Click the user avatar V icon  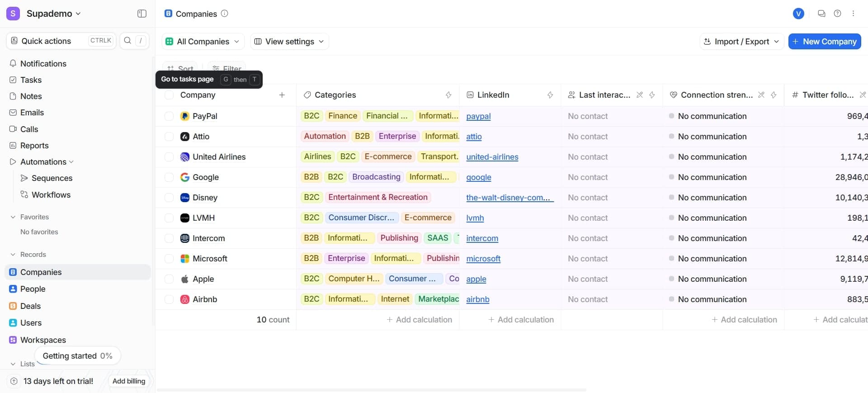798,14
